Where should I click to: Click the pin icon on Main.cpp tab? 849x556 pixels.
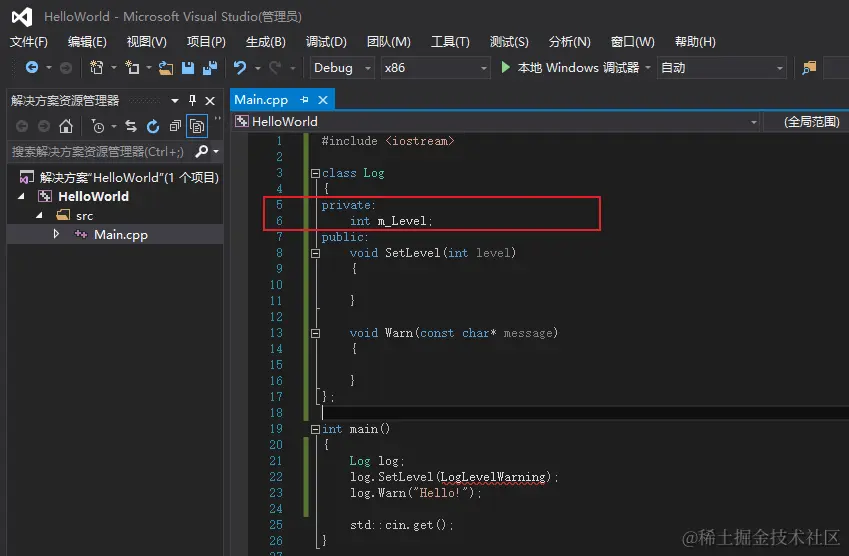pos(304,100)
